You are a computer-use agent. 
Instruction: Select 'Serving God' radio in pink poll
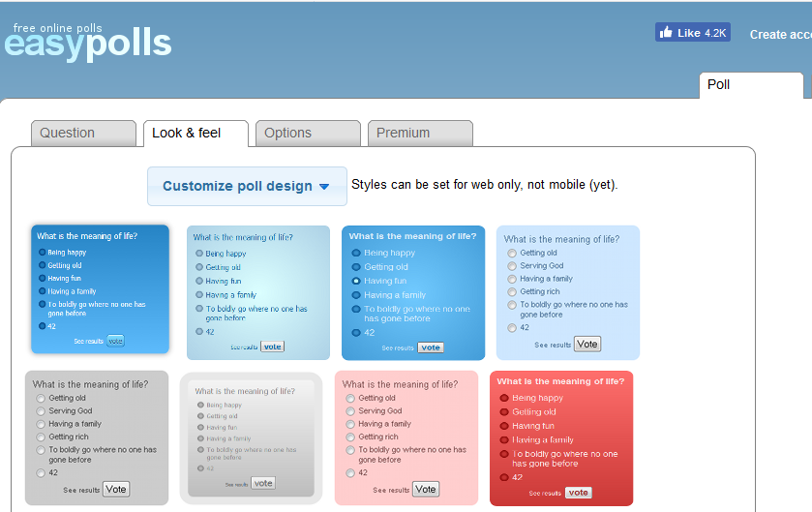[x=350, y=411]
